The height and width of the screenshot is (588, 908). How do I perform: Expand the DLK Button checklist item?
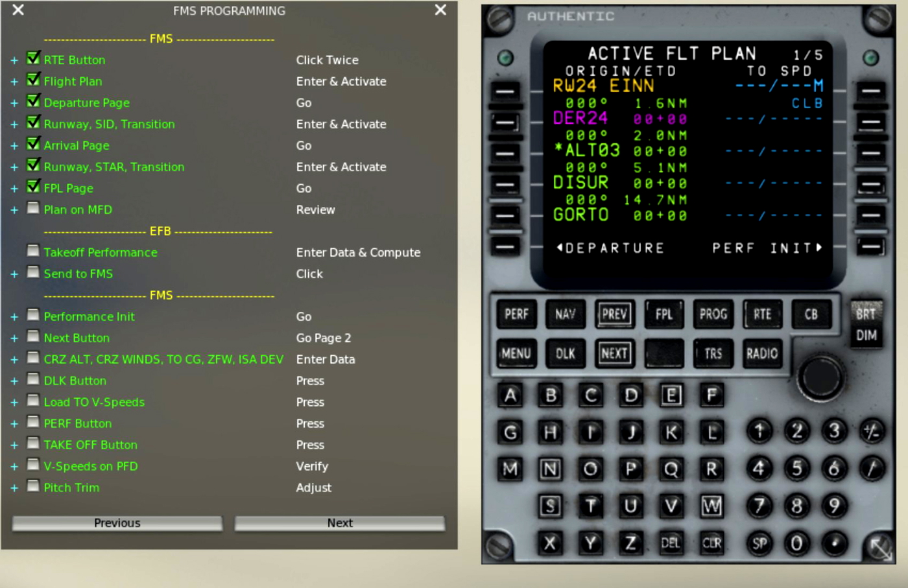pyautogui.click(x=14, y=381)
